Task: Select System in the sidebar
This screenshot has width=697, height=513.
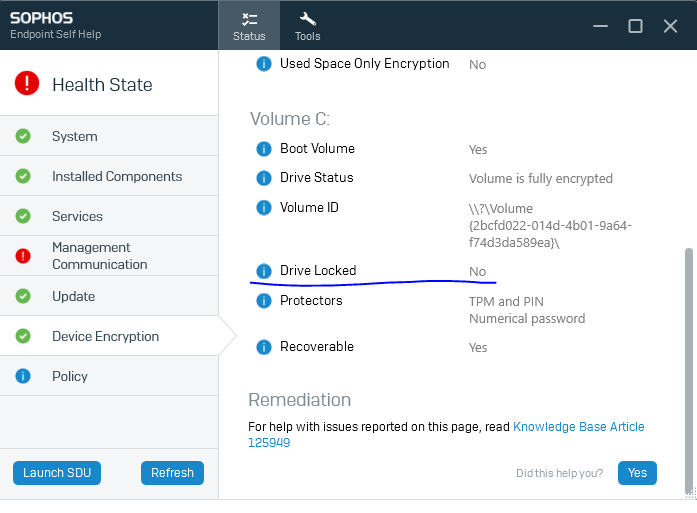Action: click(109, 136)
